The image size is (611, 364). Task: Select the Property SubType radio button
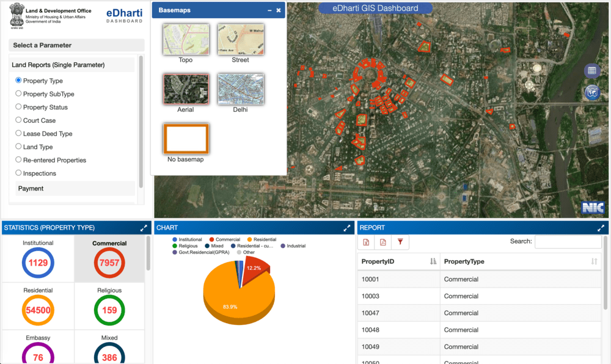[18, 93]
